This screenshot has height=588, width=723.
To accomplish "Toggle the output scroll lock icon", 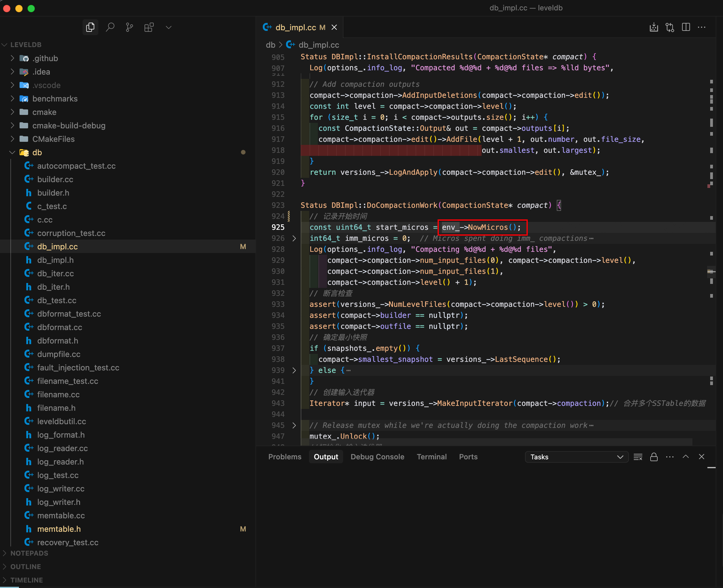I will 654,457.
